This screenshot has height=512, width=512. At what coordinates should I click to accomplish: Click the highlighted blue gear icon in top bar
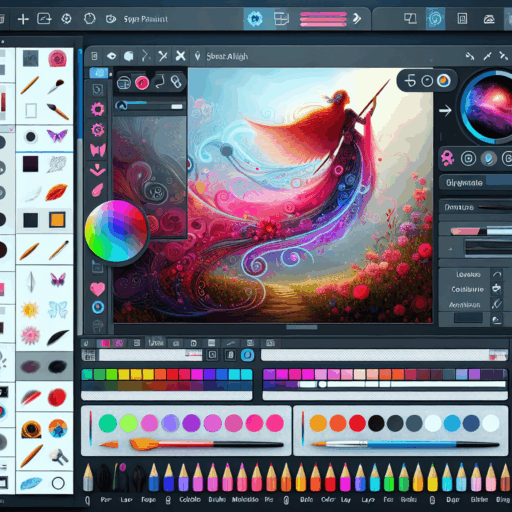255,19
